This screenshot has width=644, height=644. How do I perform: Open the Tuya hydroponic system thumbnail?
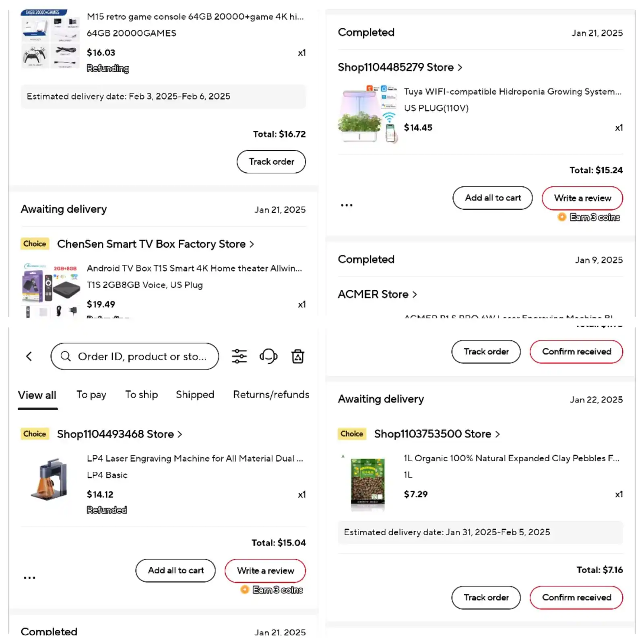point(368,114)
